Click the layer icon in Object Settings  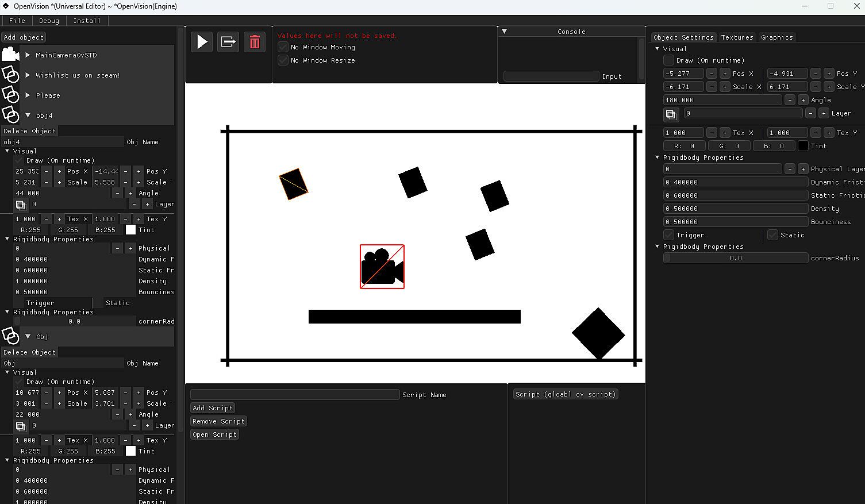coord(671,114)
